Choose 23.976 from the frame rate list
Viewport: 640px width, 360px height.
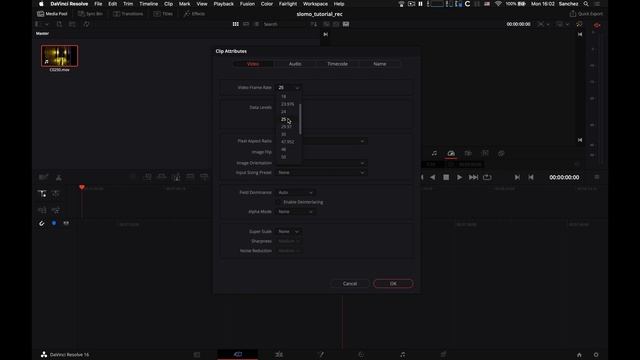(x=287, y=104)
